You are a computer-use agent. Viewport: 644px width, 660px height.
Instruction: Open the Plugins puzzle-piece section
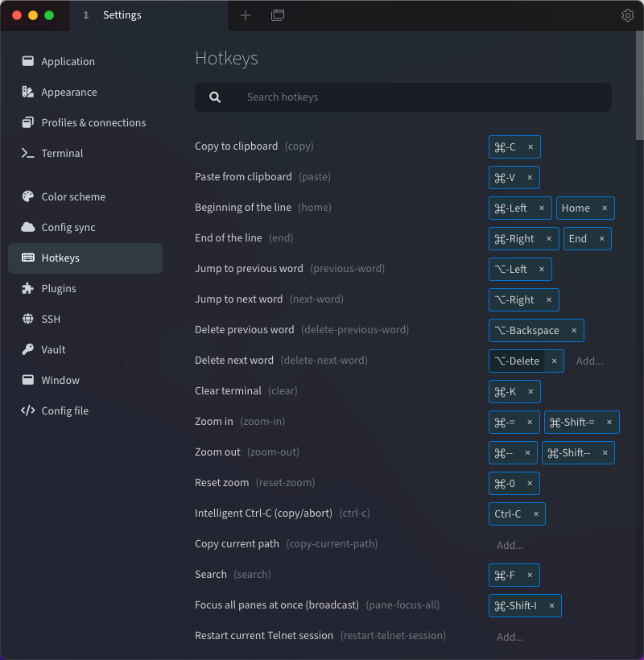[58, 288]
